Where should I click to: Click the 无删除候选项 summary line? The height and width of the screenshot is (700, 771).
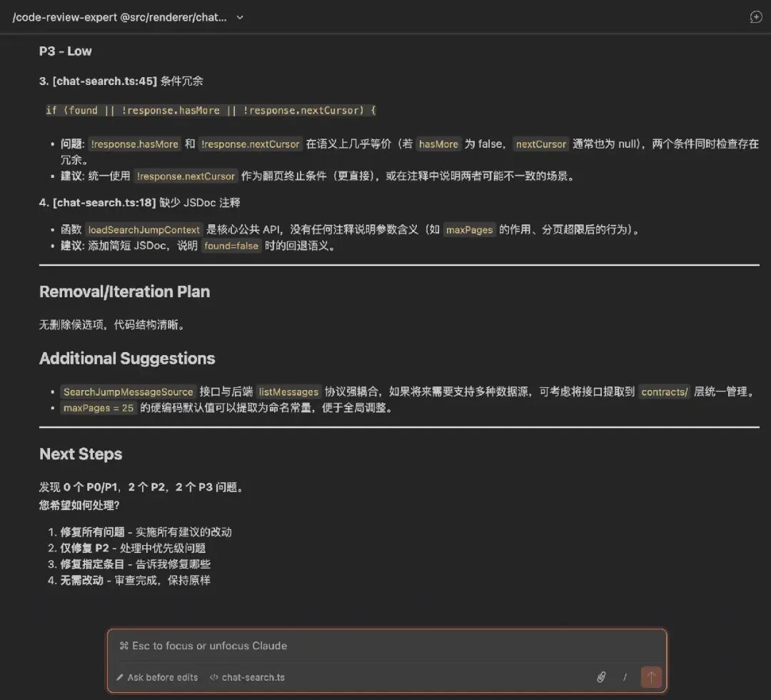tap(111, 325)
